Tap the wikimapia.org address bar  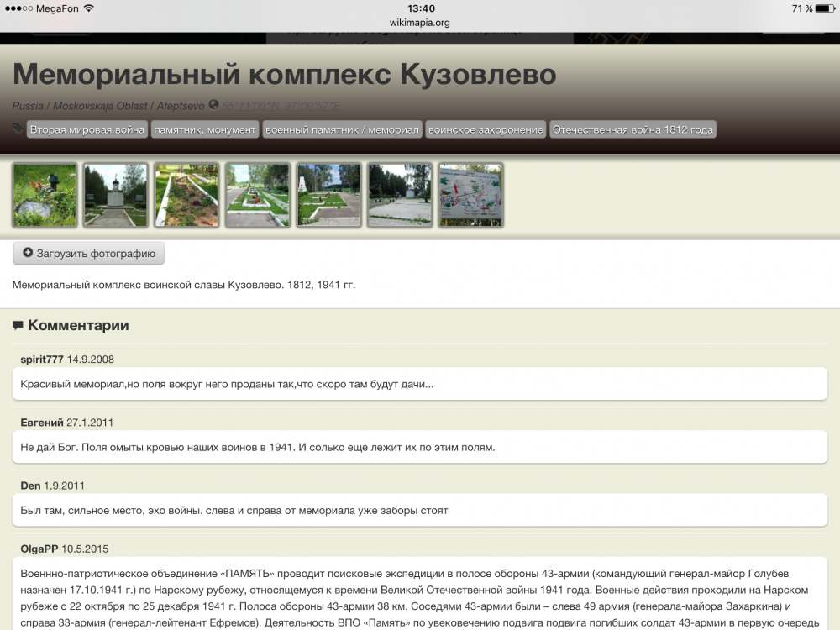click(419, 23)
